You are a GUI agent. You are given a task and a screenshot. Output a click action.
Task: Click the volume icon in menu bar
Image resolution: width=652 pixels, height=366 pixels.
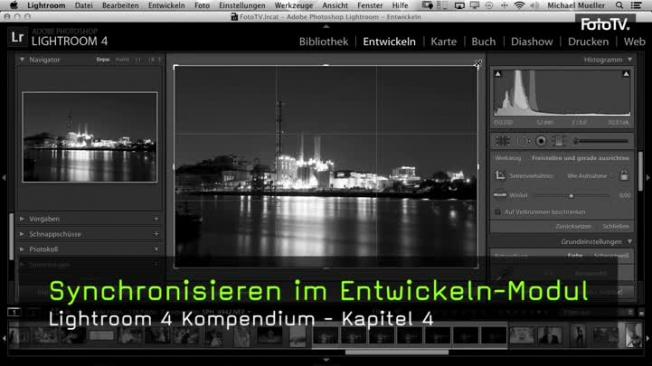click(x=535, y=5)
